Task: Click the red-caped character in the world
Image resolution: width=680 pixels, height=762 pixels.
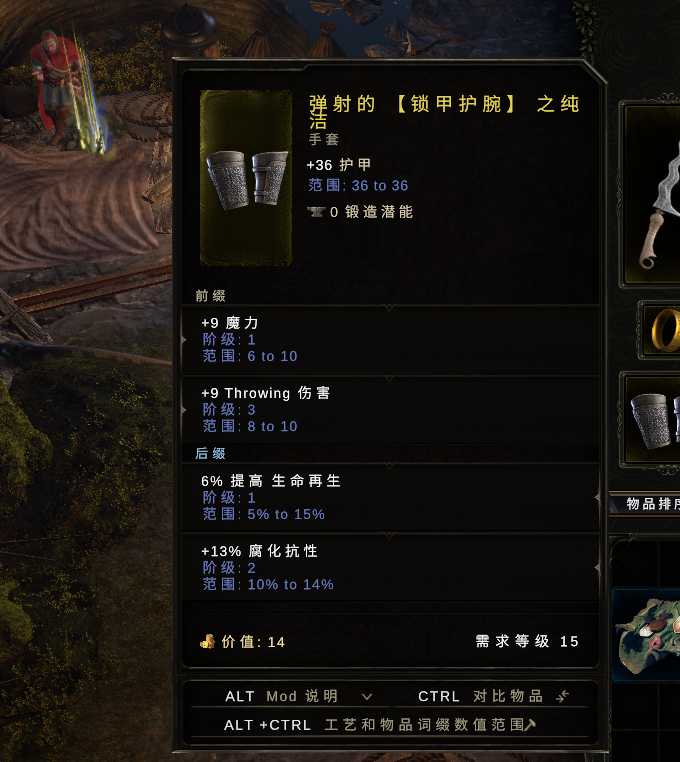Action: pos(57,87)
